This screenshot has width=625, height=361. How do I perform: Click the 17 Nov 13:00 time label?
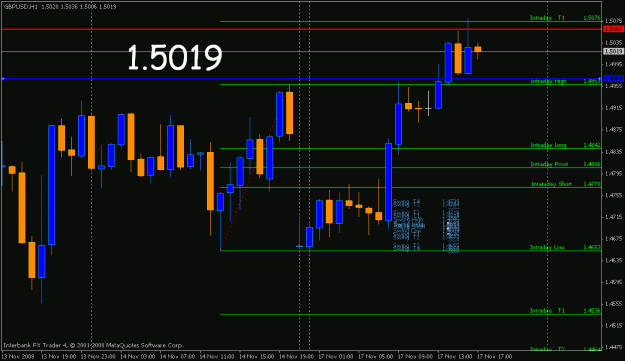coord(455,356)
